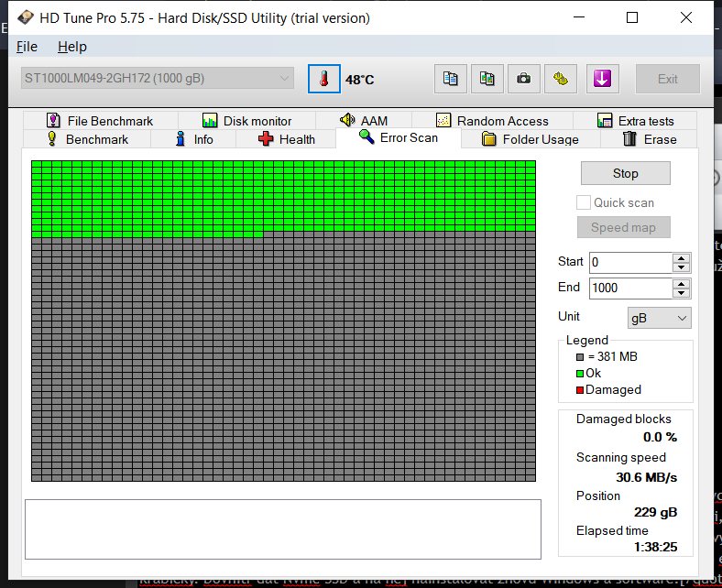Viewport: 722px width, 588px height.
Task: Open the File Benchmark tab
Action: coord(100,121)
